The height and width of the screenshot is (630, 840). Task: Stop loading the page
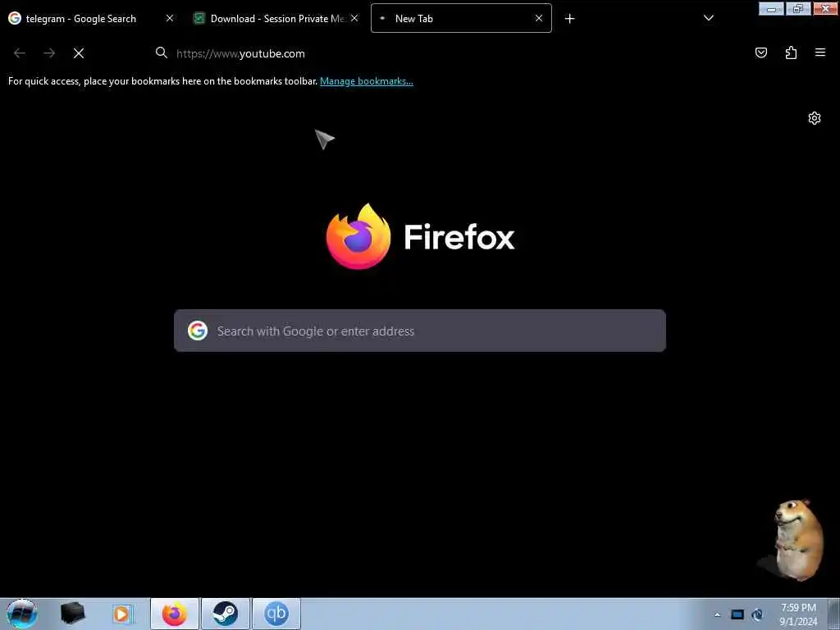pos(79,53)
